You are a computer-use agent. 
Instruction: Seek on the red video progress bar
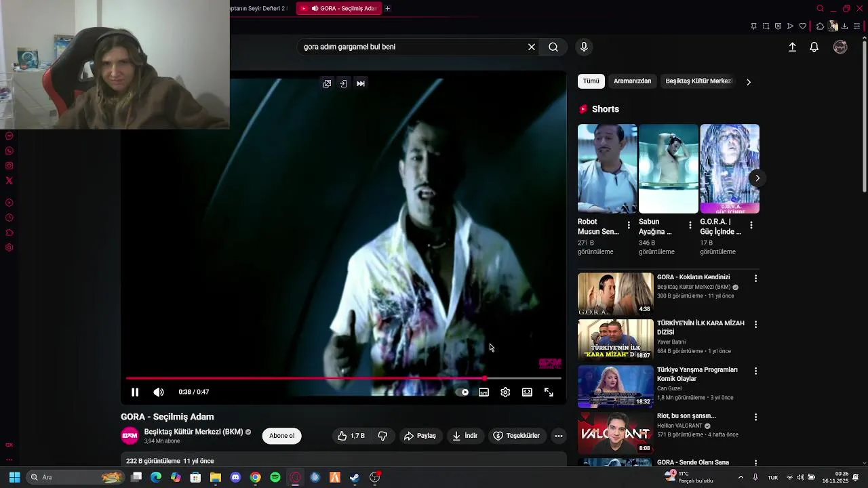(343, 378)
